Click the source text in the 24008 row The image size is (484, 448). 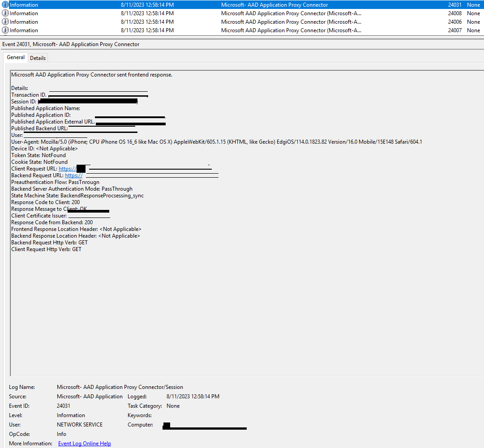(291, 13)
